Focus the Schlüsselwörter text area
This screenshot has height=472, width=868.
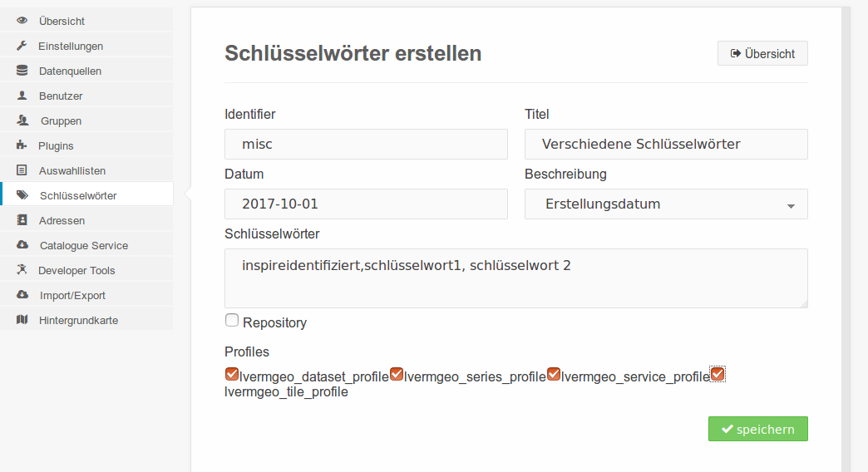click(516, 278)
